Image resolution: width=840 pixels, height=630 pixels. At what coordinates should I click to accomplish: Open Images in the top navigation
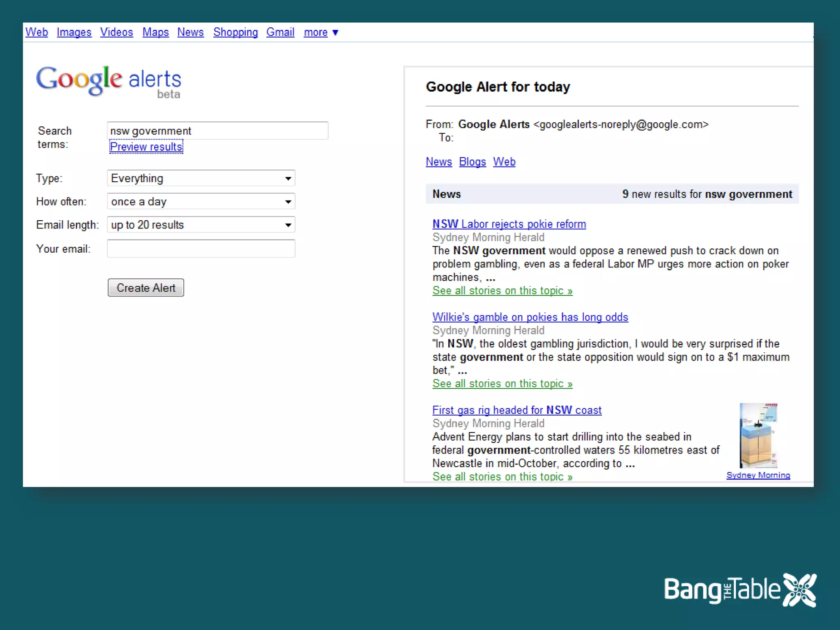coord(74,32)
